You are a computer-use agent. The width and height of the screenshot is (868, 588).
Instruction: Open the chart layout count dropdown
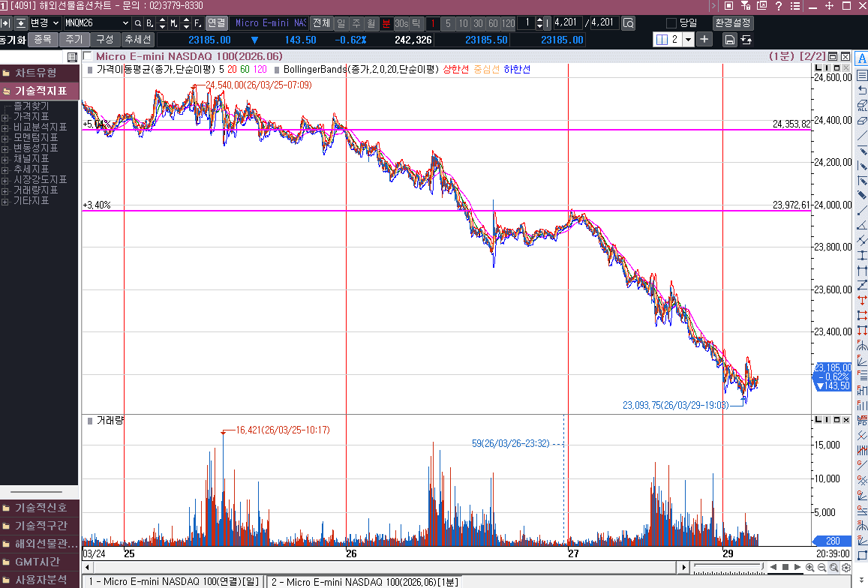point(688,40)
